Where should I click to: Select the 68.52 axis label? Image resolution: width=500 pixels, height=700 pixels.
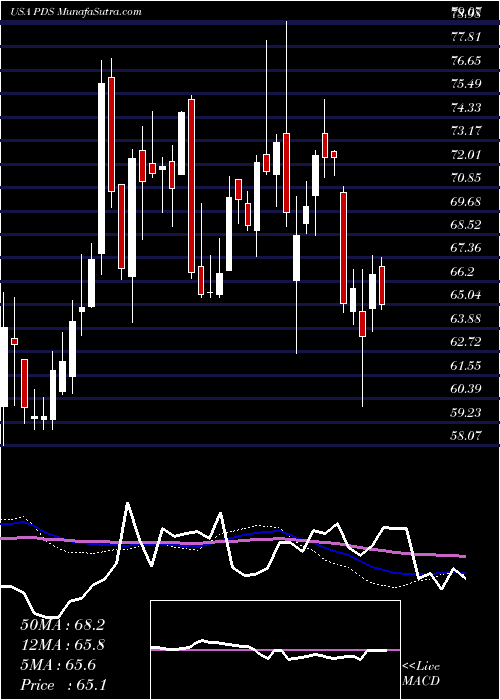466,225
